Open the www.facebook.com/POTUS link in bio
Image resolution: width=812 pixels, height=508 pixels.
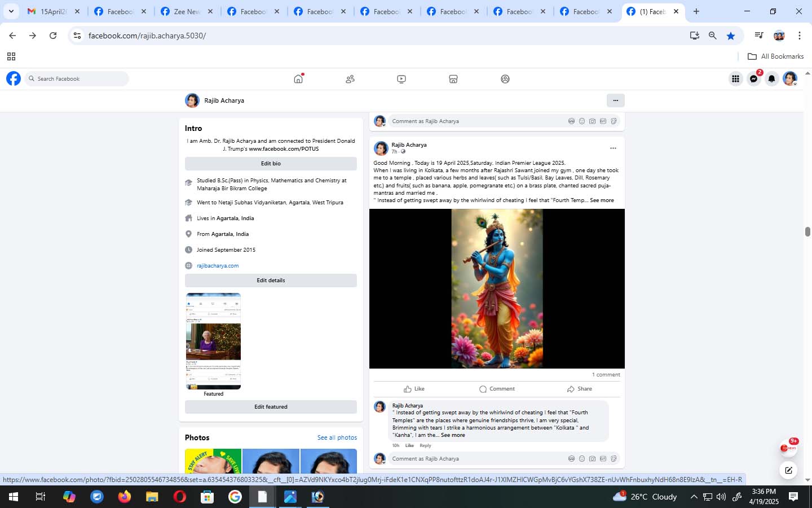click(x=284, y=149)
